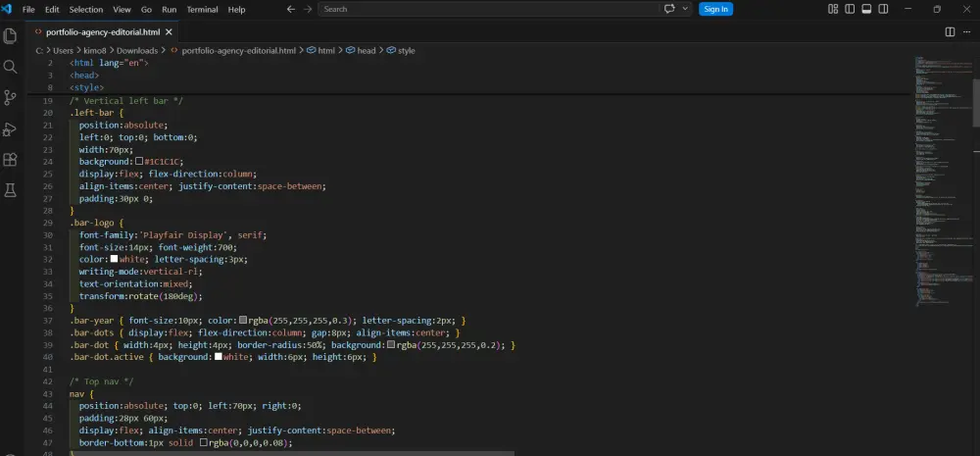Click the Search command center field

[487, 9]
